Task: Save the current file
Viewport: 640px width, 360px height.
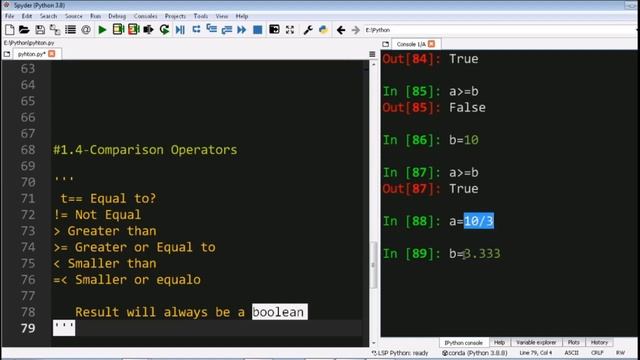Action: [40, 29]
